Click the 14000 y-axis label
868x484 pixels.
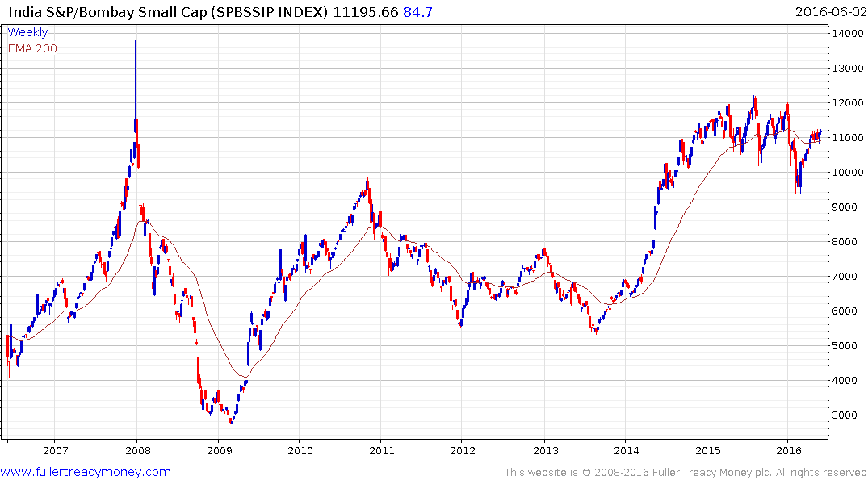click(848, 34)
